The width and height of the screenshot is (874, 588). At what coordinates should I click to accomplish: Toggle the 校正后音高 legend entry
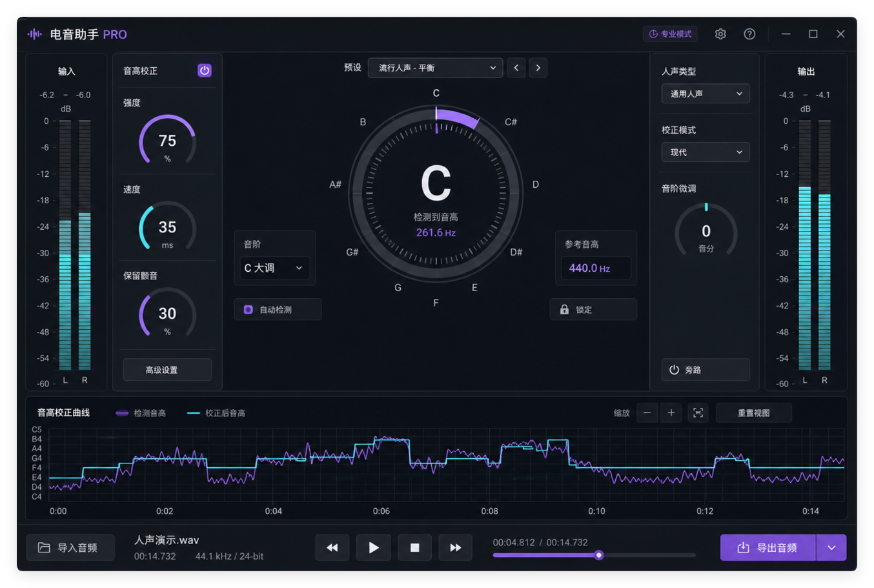pos(216,413)
